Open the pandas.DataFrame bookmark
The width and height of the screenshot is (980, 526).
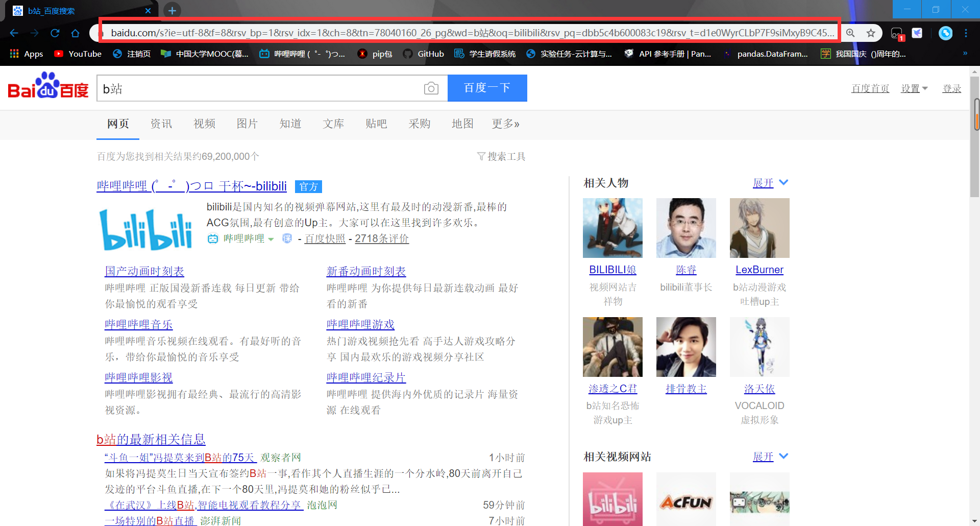tap(766, 54)
